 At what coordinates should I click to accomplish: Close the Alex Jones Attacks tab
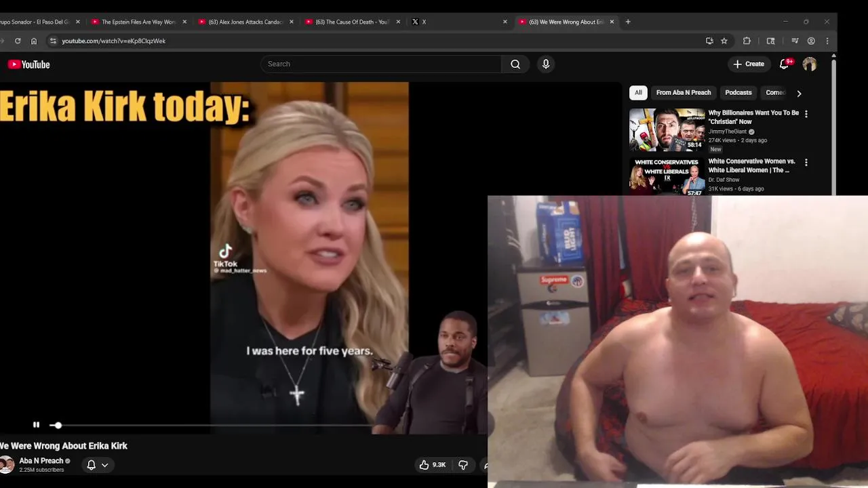[292, 22]
